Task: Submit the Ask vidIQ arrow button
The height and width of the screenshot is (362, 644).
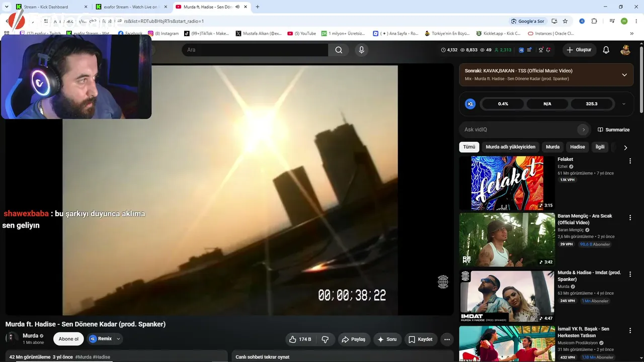Action: tap(584, 130)
